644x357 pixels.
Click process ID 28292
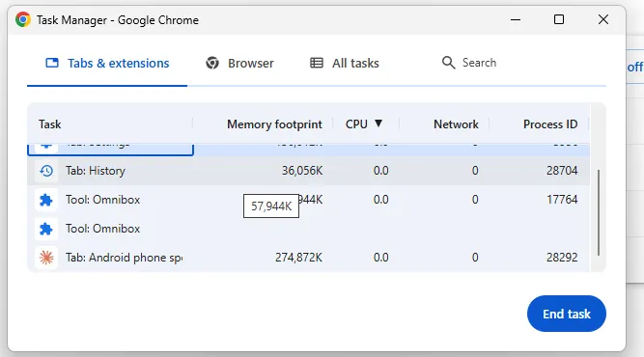pyautogui.click(x=562, y=258)
